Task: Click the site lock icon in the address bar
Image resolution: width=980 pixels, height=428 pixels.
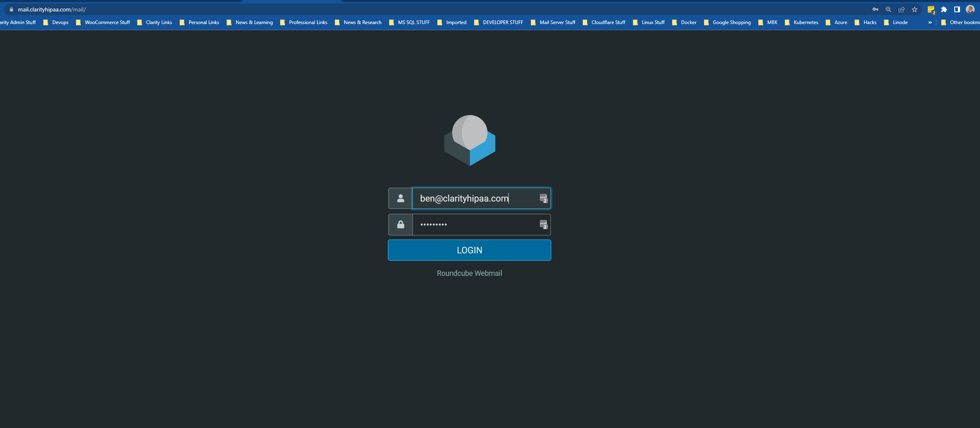Action: [11, 9]
